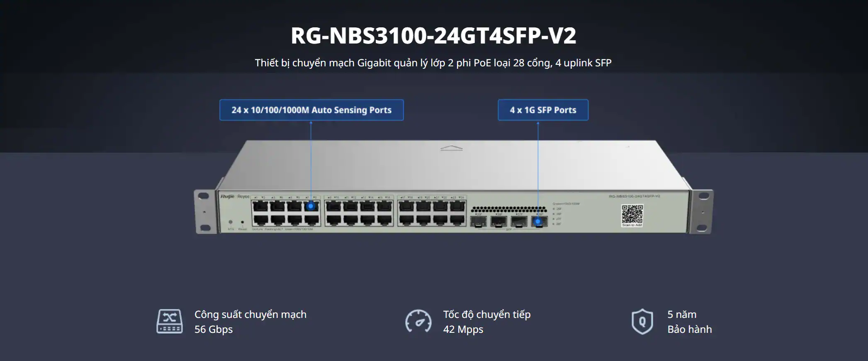This screenshot has height=361, width=868.
Task: Click the 42 Mpps value text
Action: tap(463, 330)
